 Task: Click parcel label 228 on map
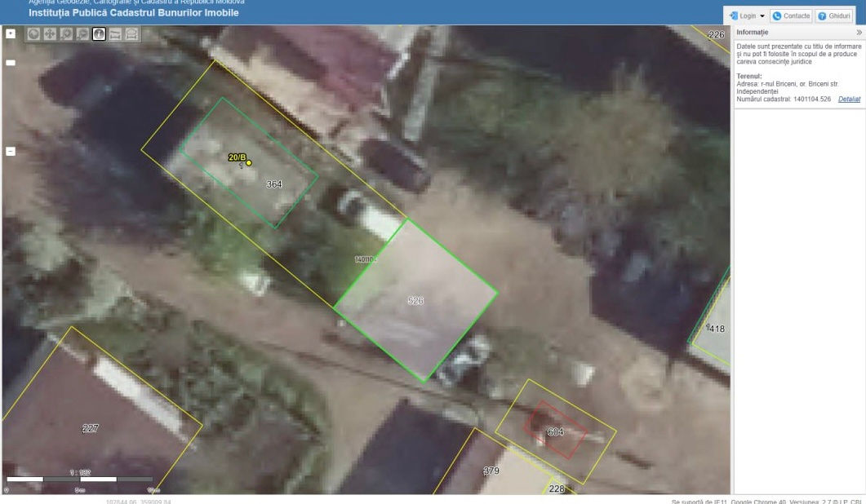[557, 489]
